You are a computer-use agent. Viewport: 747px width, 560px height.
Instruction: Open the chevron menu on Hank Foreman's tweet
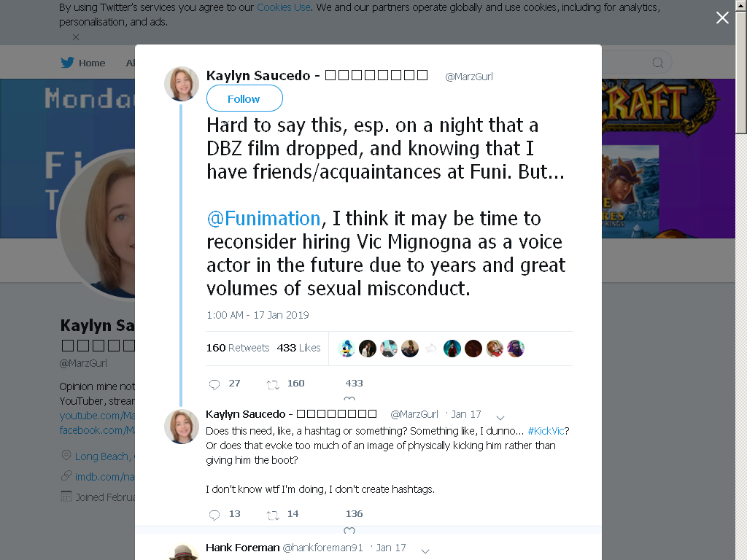[425, 551]
